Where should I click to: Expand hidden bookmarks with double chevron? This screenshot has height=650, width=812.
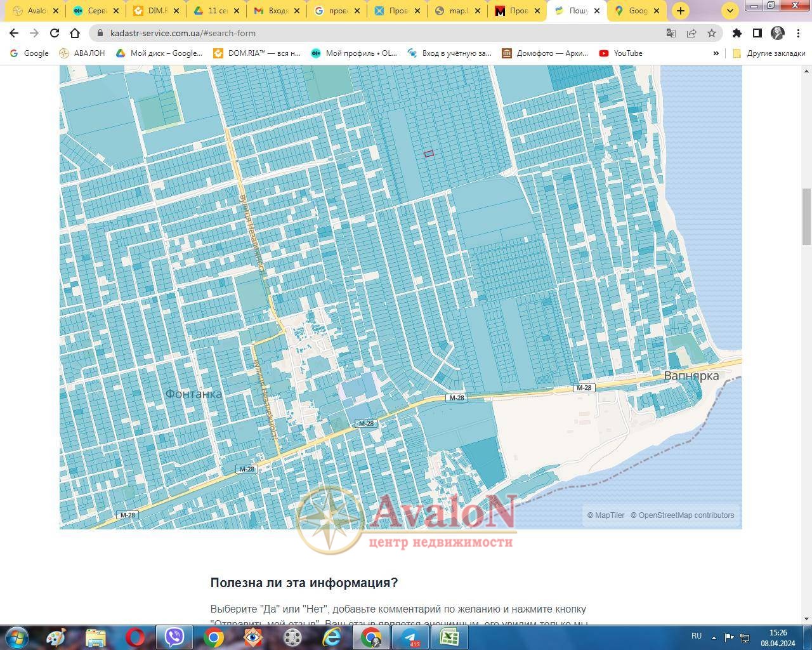(716, 53)
